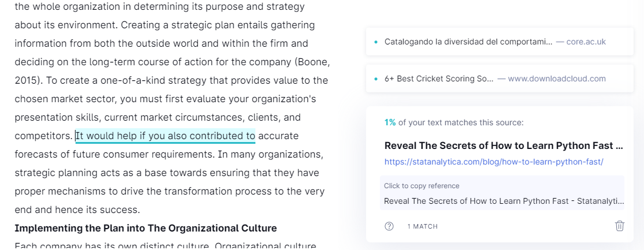Image resolution: width=644 pixels, height=250 pixels.
Task: Click the question mark help icon
Action: (389, 226)
